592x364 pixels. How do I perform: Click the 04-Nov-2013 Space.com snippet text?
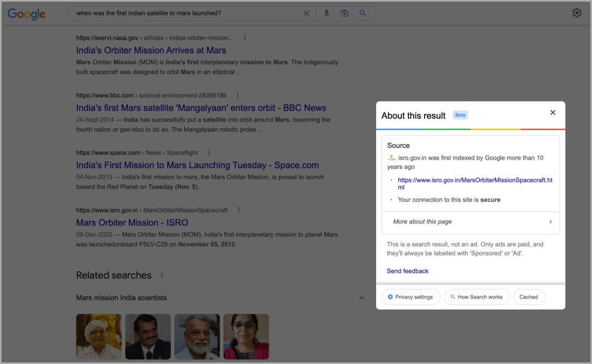point(200,182)
